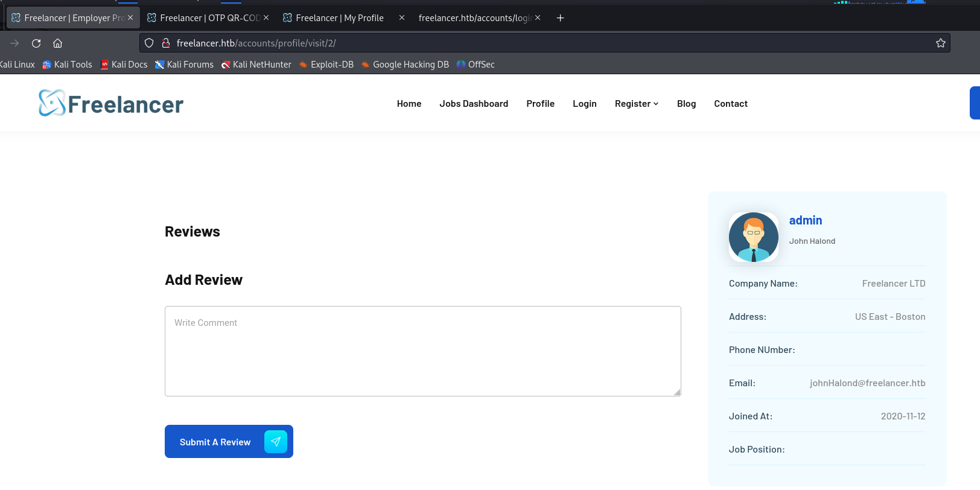Open Kali Linux bookmark
Viewport: 980px width, 490px height.
click(17, 65)
